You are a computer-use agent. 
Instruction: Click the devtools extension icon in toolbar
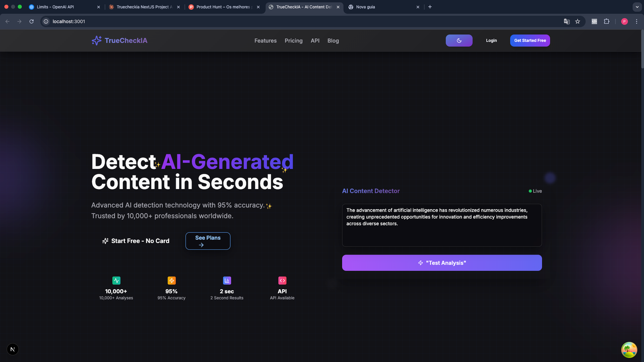tap(594, 21)
